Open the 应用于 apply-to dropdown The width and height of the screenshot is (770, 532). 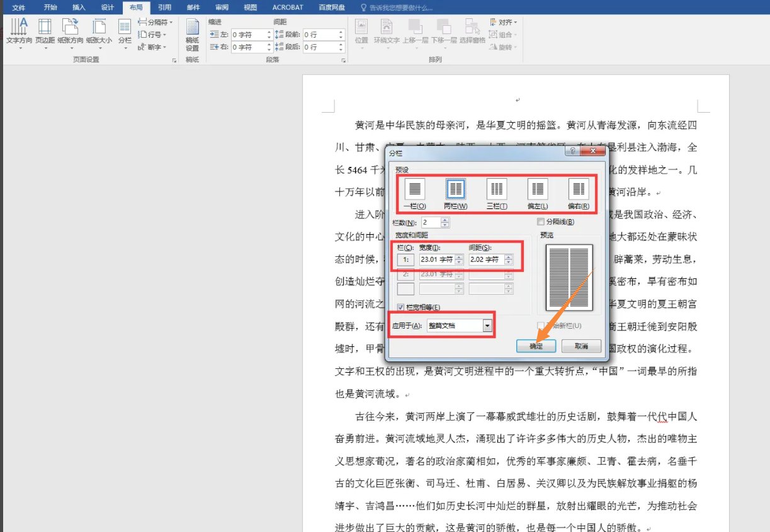(488, 325)
